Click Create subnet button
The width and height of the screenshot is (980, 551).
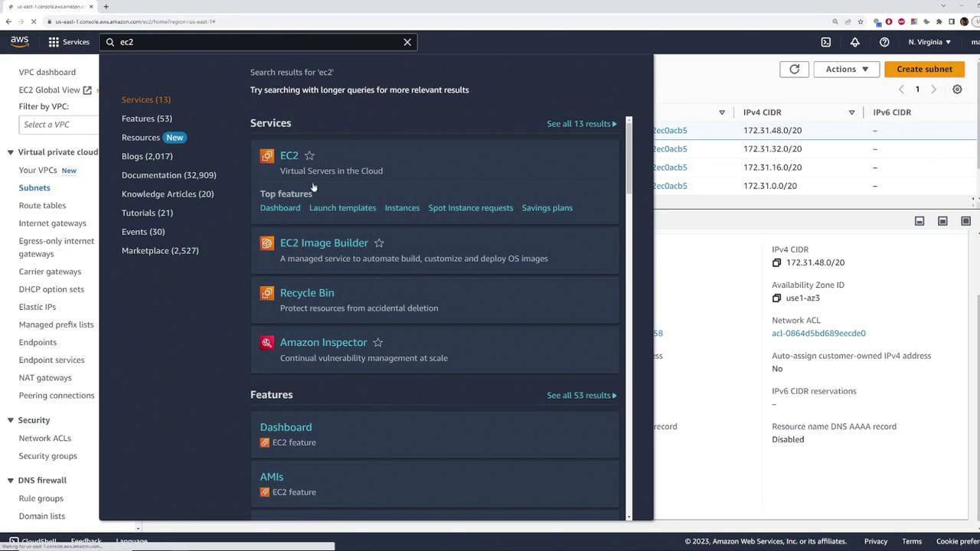pos(924,69)
